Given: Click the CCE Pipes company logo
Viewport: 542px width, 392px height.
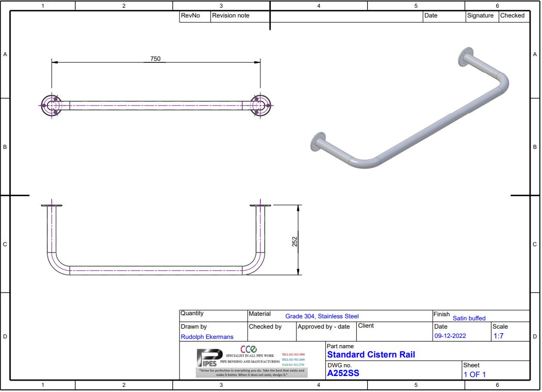Looking at the screenshot, I should pos(252,359).
